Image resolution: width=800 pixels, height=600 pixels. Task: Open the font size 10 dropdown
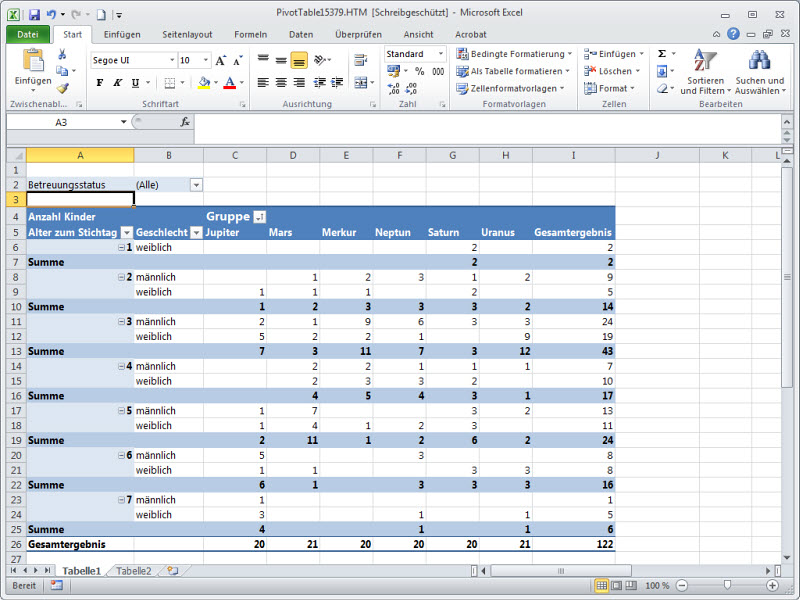(x=206, y=60)
